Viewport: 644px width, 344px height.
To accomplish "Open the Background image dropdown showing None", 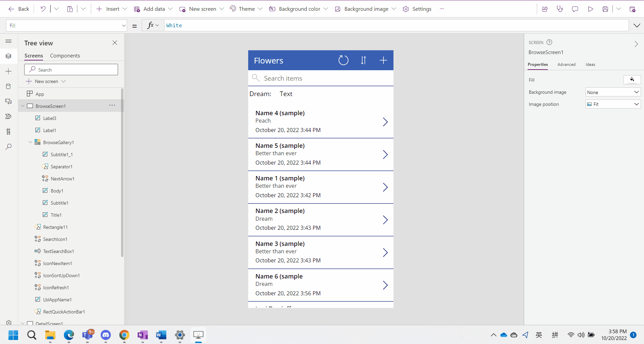I will [613, 92].
